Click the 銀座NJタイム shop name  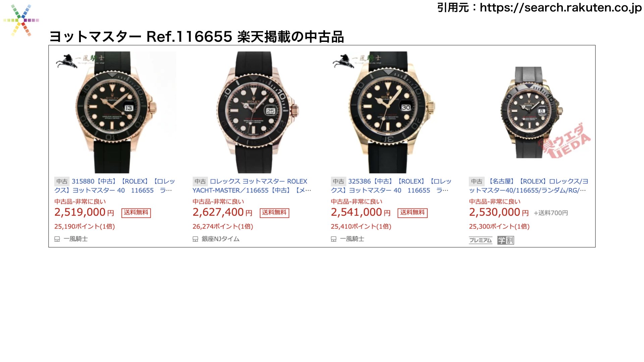[x=220, y=239]
